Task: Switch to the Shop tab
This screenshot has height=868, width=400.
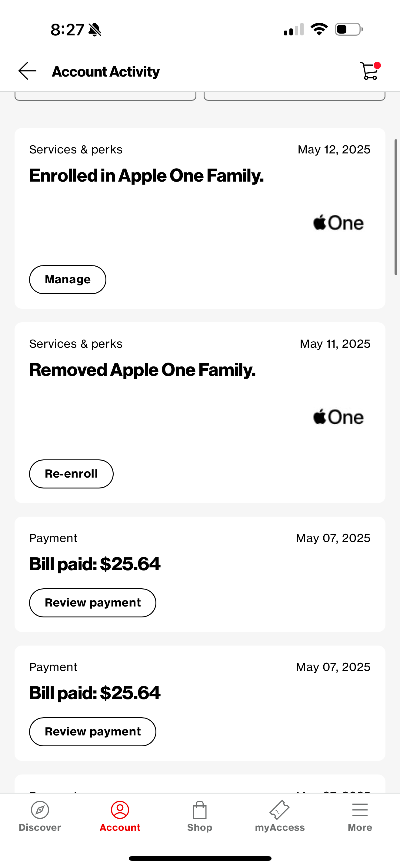Action: click(200, 819)
